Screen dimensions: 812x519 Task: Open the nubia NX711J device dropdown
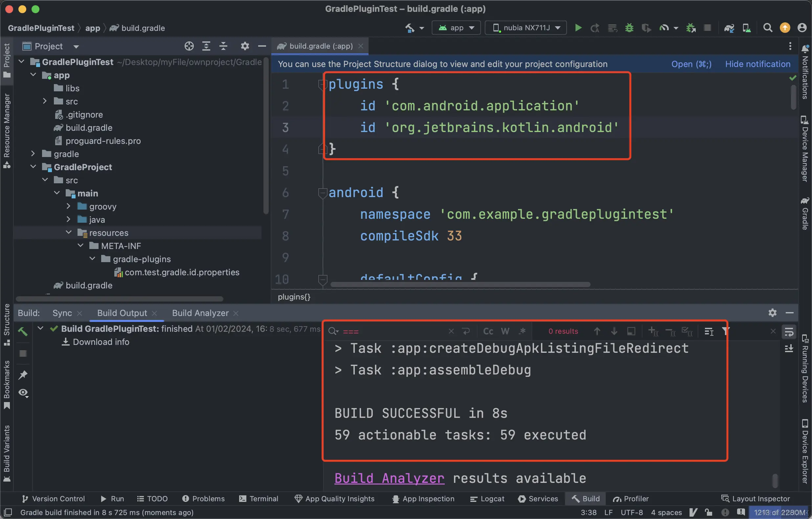pos(526,28)
